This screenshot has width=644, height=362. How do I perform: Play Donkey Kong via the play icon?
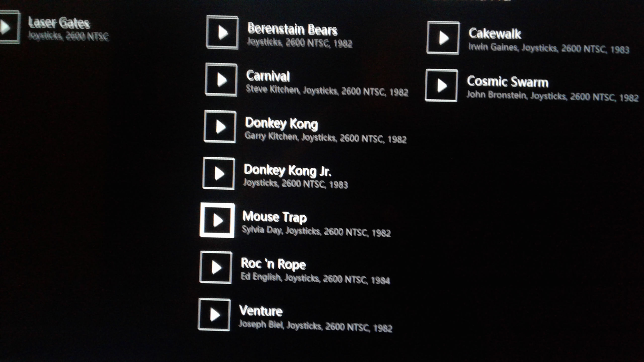220,127
